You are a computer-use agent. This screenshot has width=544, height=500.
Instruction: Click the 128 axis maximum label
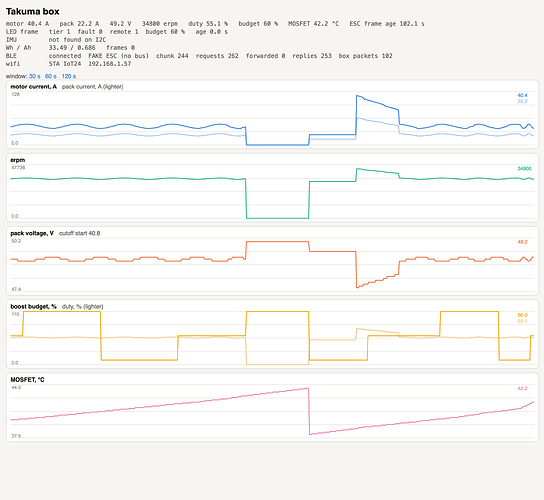pyautogui.click(x=16, y=94)
